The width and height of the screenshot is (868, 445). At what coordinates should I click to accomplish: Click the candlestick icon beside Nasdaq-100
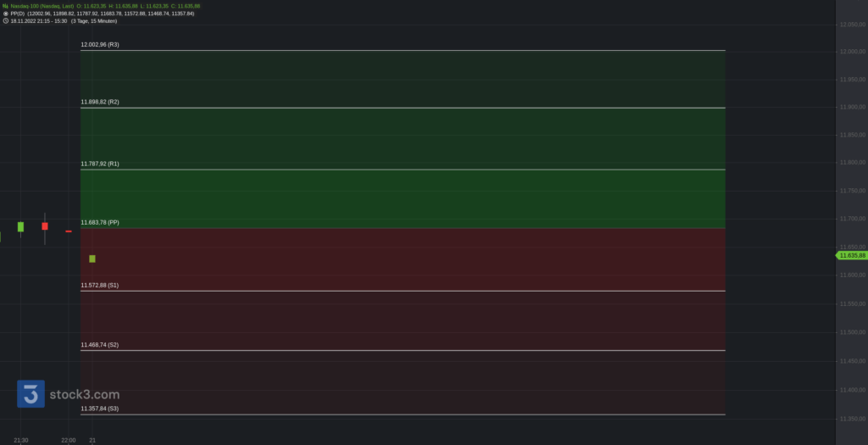point(6,6)
